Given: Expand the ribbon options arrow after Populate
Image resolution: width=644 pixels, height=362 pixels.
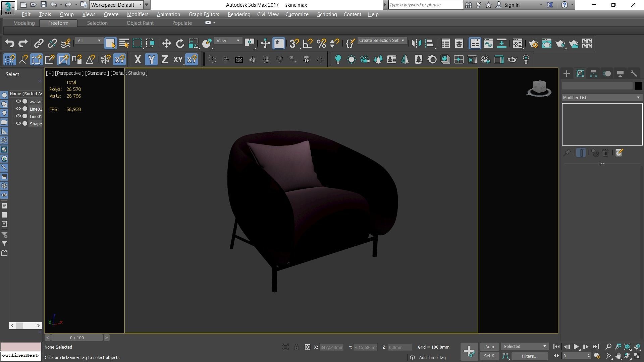Looking at the screenshot, I should (x=214, y=23).
